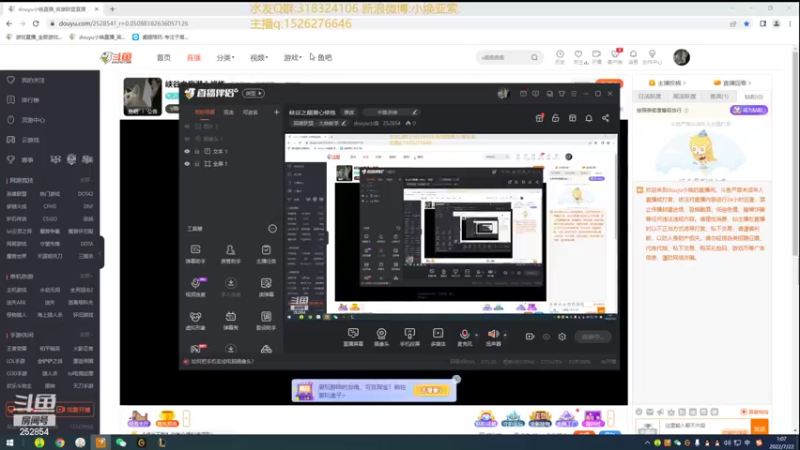Open the 主播任务 tool

pos(266,254)
